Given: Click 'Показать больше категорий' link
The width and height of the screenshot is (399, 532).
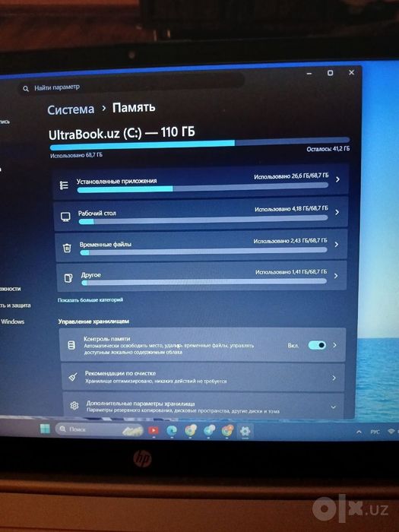Looking at the screenshot, I should (90, 300).
